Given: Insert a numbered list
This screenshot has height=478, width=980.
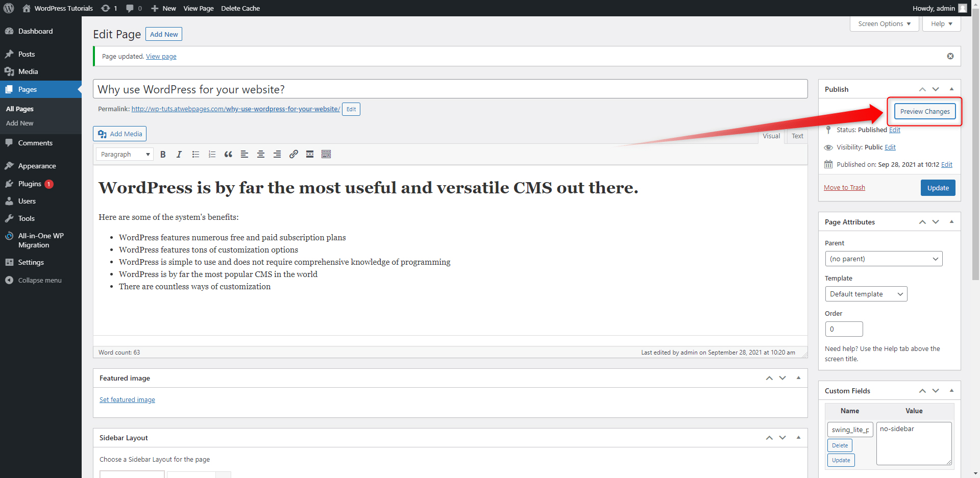Looking at the screenshot, I should (x=212, y=154).
